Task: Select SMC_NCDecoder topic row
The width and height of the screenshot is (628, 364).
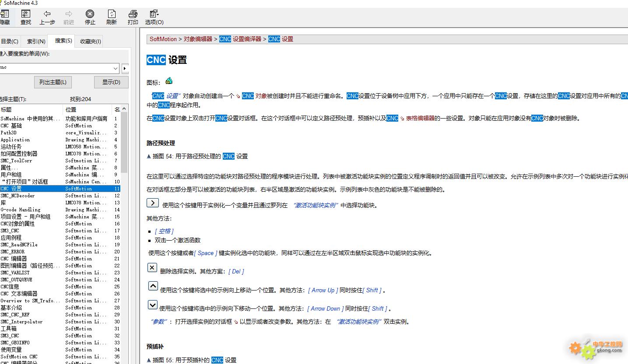Action: pyautogui.click(x=60, y=196)
